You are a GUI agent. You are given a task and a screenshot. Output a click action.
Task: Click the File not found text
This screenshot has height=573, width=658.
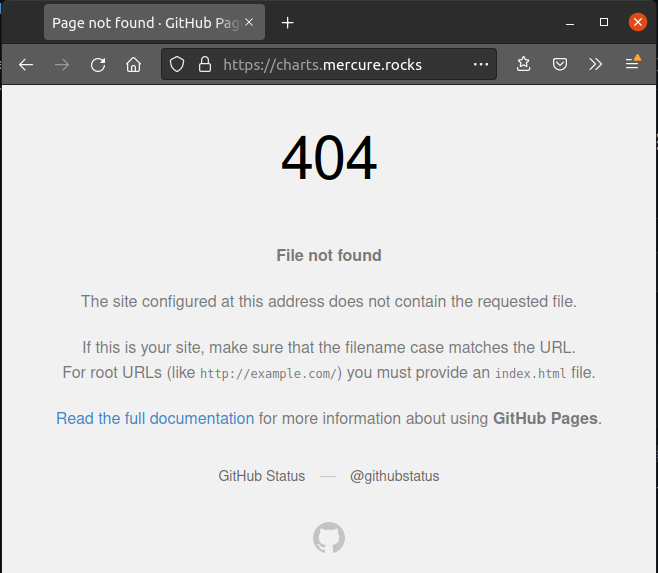tap(329, 255)
